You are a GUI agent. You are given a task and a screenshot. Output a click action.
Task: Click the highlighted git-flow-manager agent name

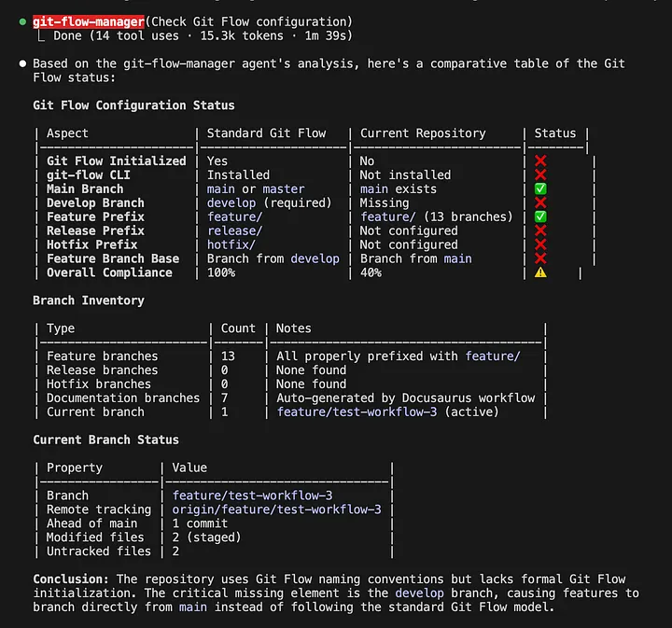point(89,21)
